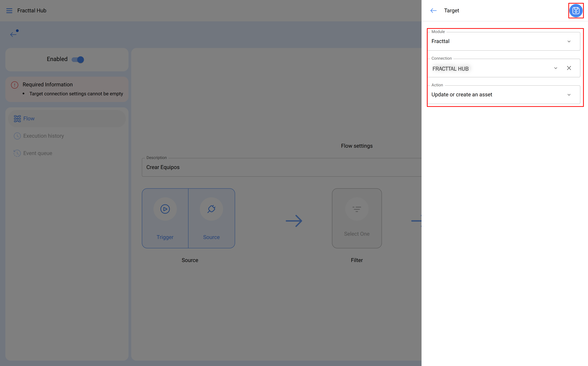The width and height of the screenshot is (588, 366).
Task: Click the Required Information alert icon
Action: (14, 85)
